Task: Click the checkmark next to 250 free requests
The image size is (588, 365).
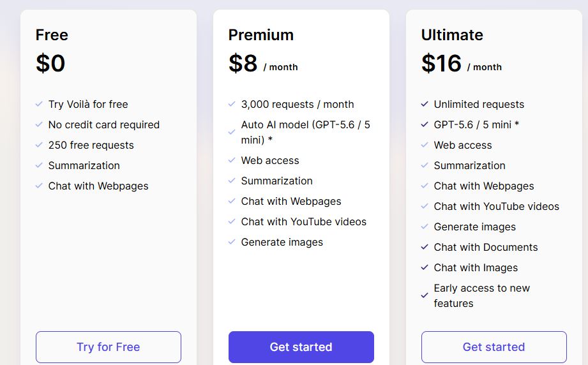Action: [39, 145]
